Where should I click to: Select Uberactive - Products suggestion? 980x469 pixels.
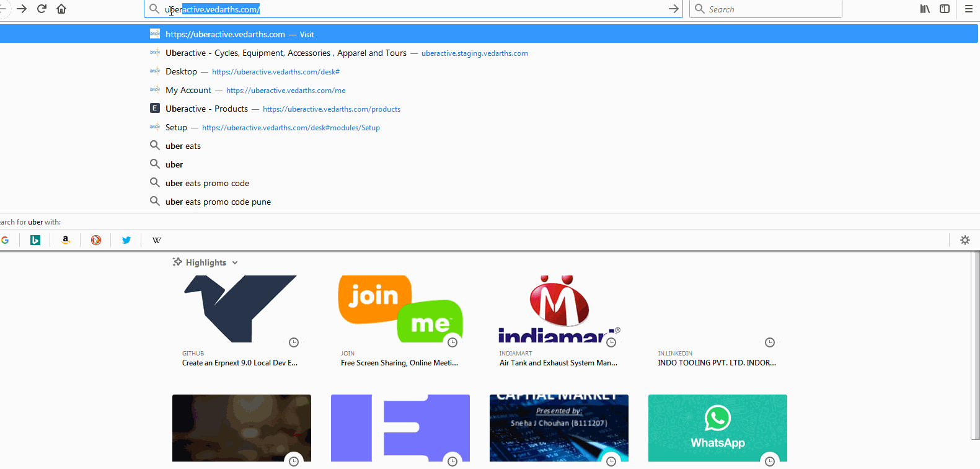click(489, 109)
